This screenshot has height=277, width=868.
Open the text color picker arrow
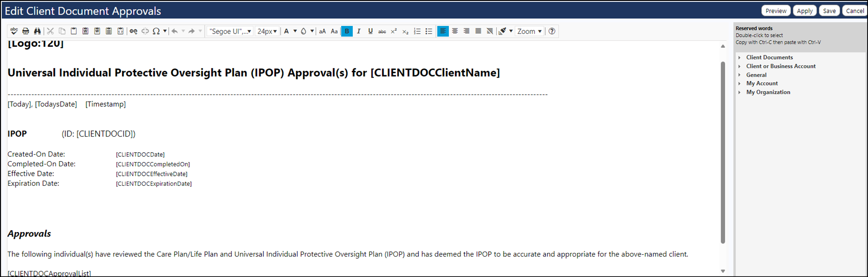click(295, 31)
